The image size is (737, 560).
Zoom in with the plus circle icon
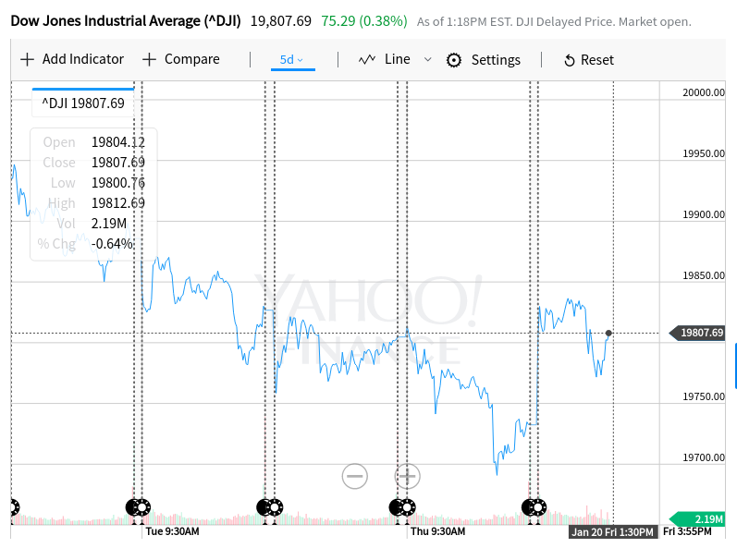pos(408,477)
